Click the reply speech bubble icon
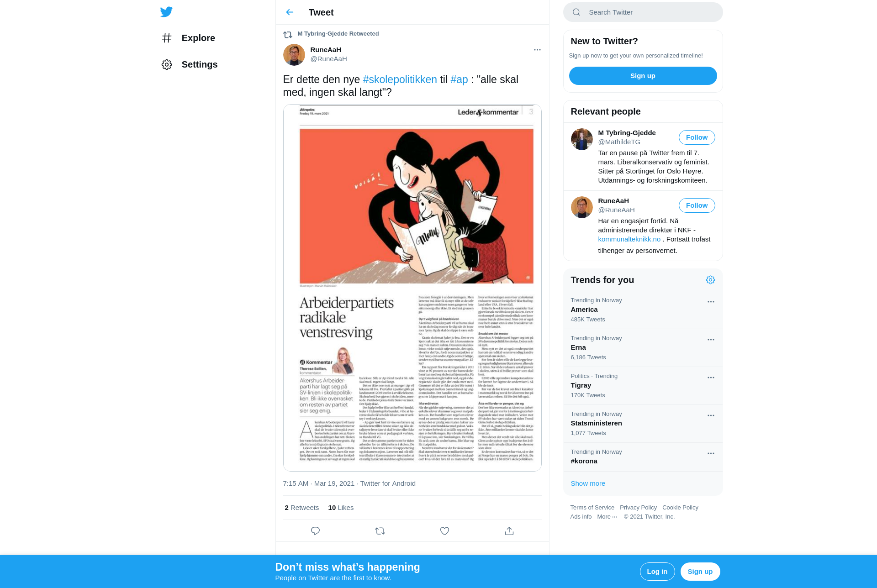 (x=315, y=531)
